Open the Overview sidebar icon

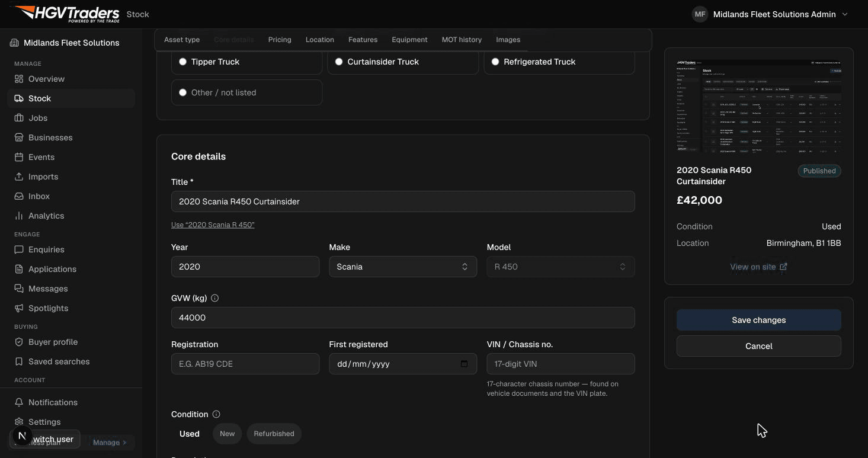pos(19,79)
